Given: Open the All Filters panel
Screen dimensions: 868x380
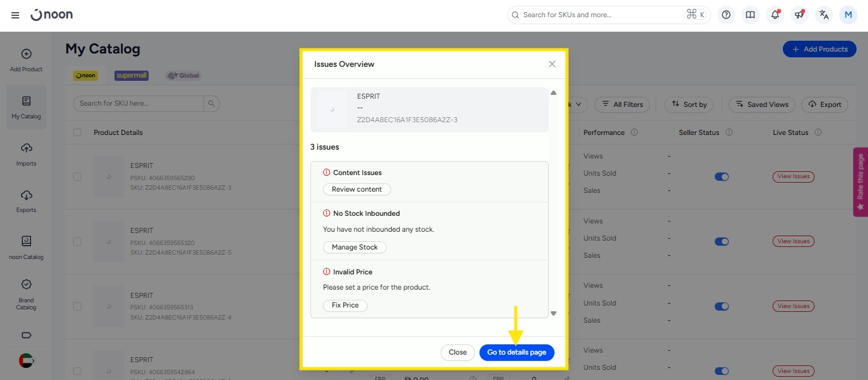Looking at the screenshot, I should 621,104.
